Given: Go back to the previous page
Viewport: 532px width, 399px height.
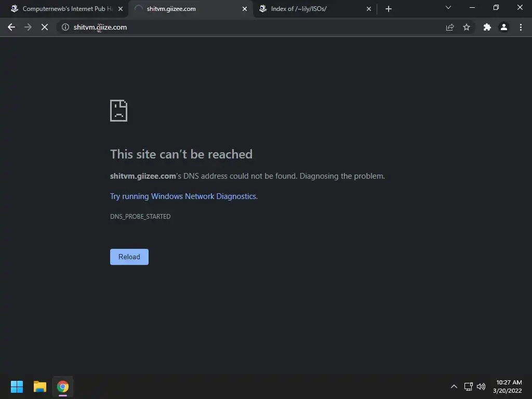Looking at the screenshot, I should (x=11, y=27).
